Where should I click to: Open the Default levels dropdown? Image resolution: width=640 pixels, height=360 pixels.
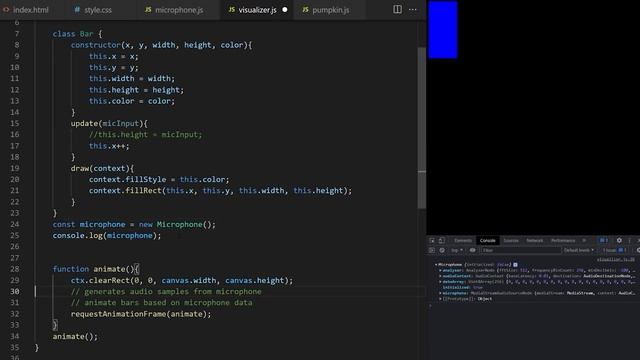pyautogui.click(x=579, y=250)
